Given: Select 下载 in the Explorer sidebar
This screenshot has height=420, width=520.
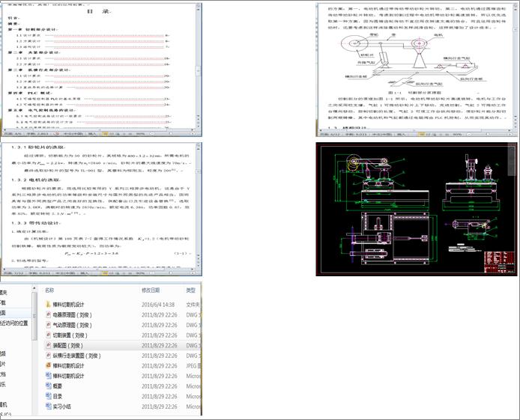Looking at the screenshot, I should (3, 302).
